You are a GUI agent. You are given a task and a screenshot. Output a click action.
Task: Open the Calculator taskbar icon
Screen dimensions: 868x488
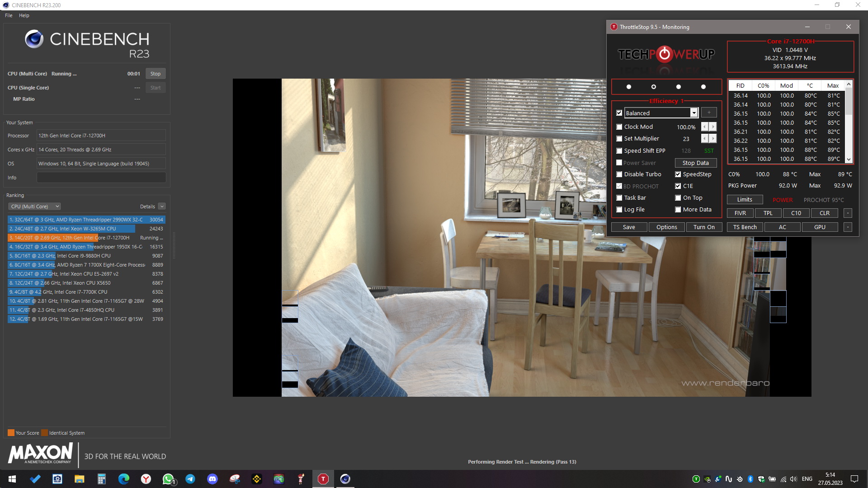point(101,479)
